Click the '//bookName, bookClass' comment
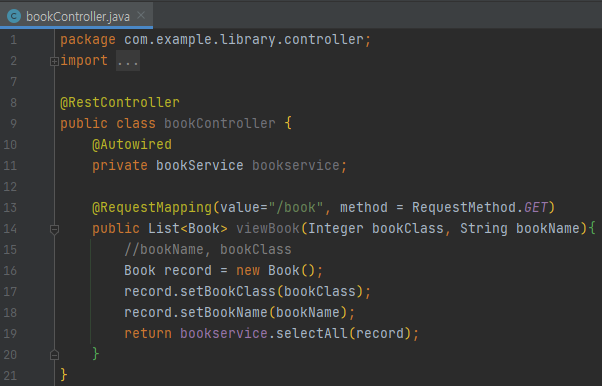This screenshot has width=602, height=386. 208,250
